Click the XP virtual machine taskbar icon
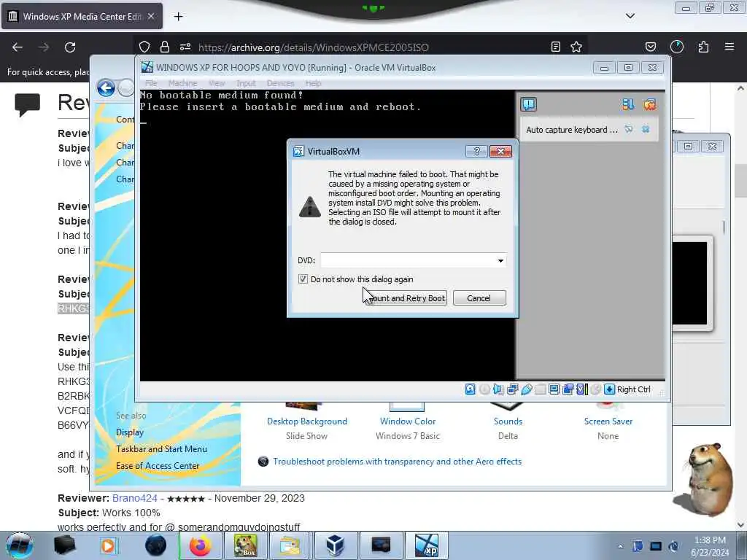Image resolution: width=747 pixels, height=560 pixels. pos(426,545)
